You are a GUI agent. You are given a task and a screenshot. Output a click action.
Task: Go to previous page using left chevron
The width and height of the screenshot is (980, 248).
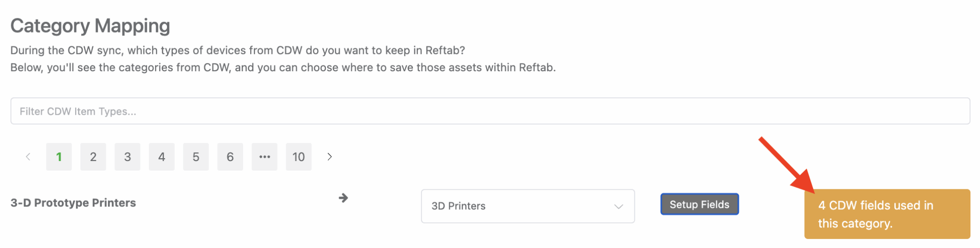tap(28, 157)
